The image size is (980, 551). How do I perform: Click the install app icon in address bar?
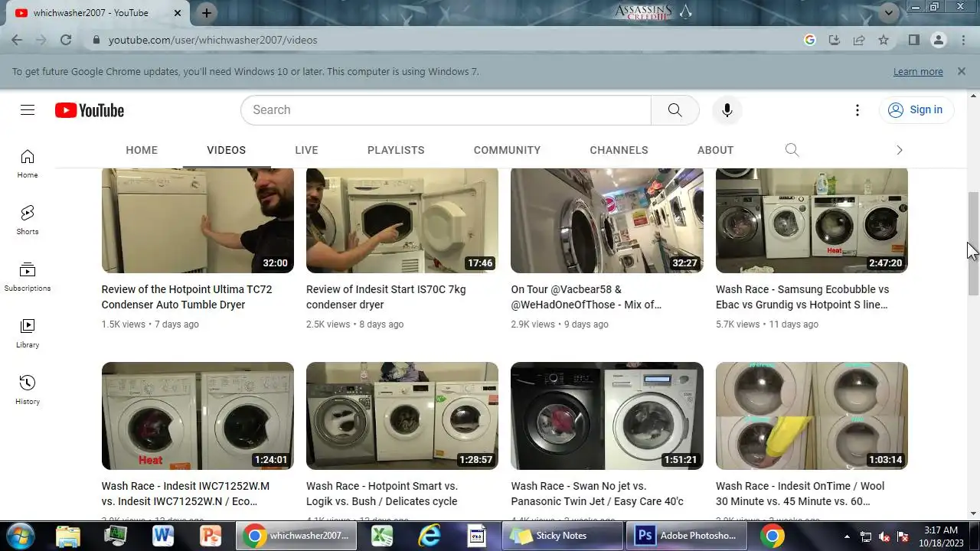click(835, 40)
